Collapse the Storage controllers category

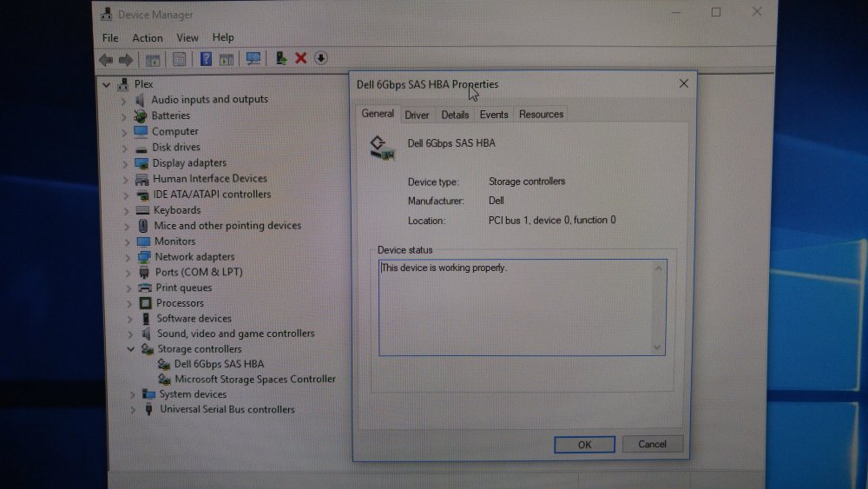[x=131, y=349]
